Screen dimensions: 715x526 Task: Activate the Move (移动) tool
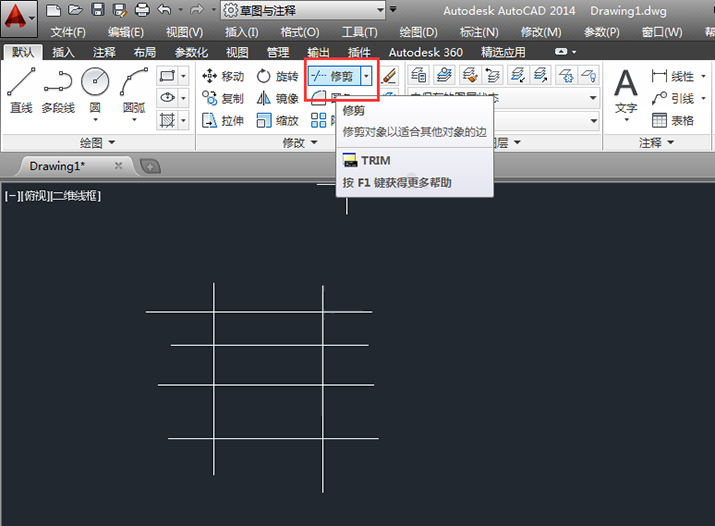tap(223, 76)
